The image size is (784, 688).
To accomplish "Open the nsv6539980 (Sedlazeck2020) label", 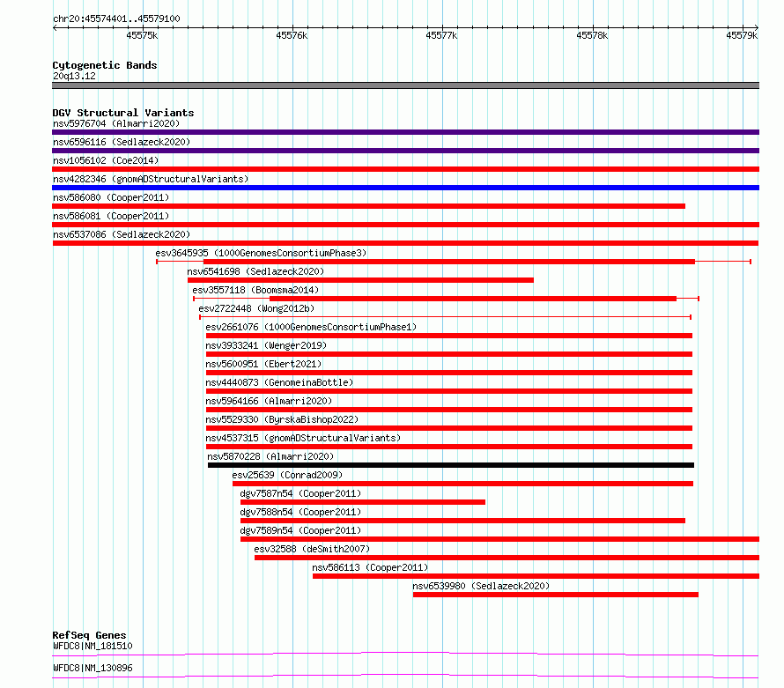I will tap(481, 586).
